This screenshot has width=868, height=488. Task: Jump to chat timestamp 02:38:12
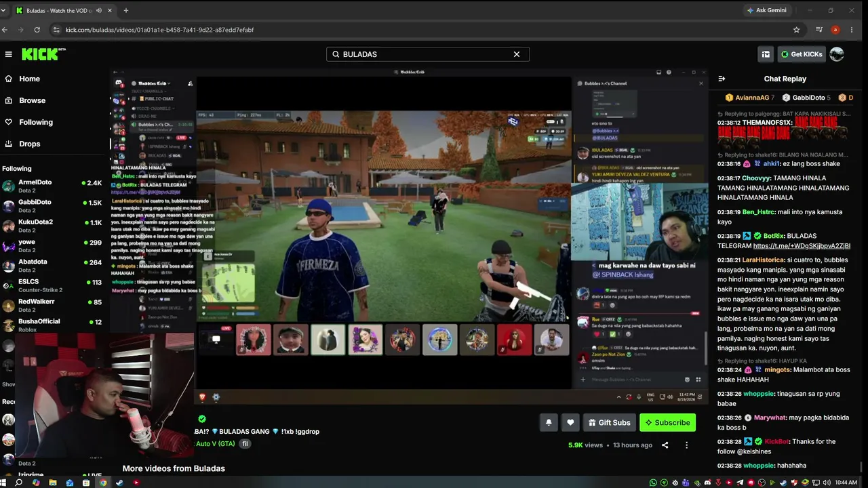[x=728, y=123]
